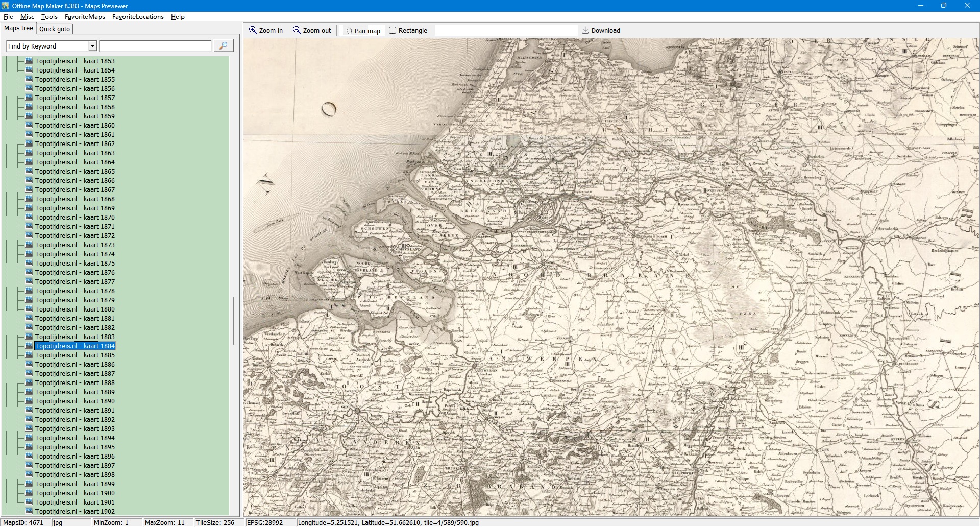Open the File menu
Screen dimensions: 980x527
[x=8, y=17]
